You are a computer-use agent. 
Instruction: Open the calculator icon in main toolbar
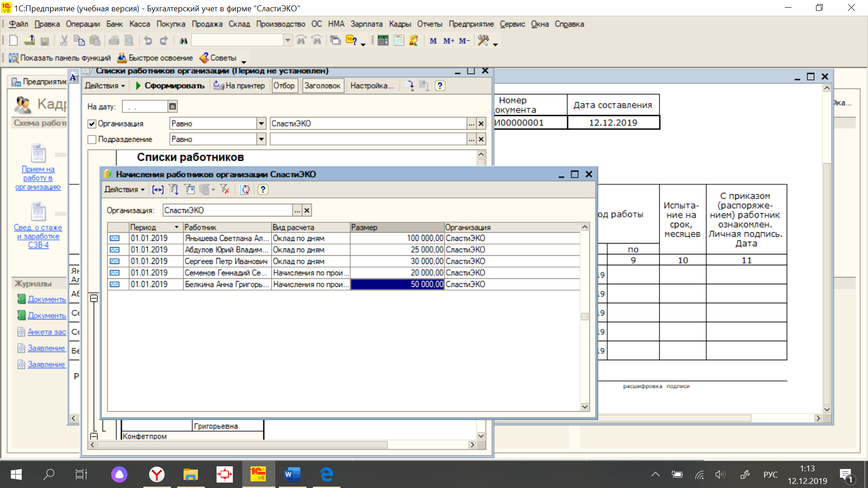pyautogui.click(x=382, y=41)
